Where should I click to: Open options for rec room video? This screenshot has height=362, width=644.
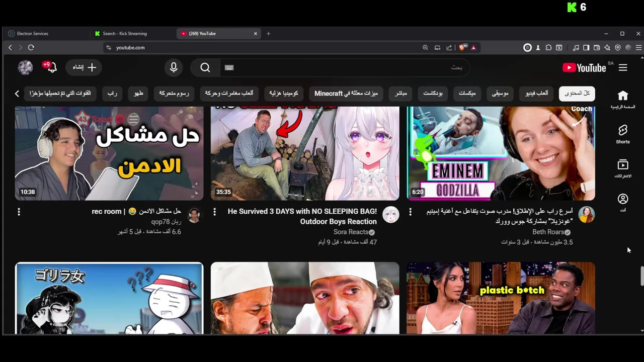[x=19, y=212]
